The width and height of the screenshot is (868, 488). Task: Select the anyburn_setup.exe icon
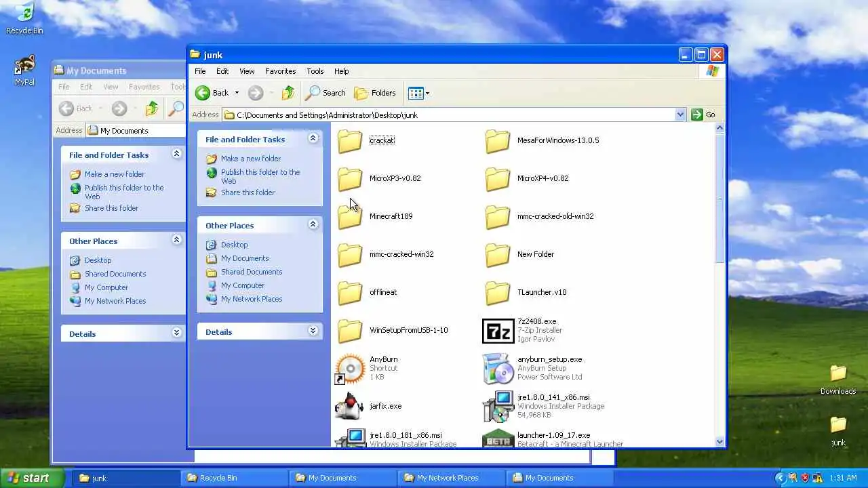tap(498, 369)
